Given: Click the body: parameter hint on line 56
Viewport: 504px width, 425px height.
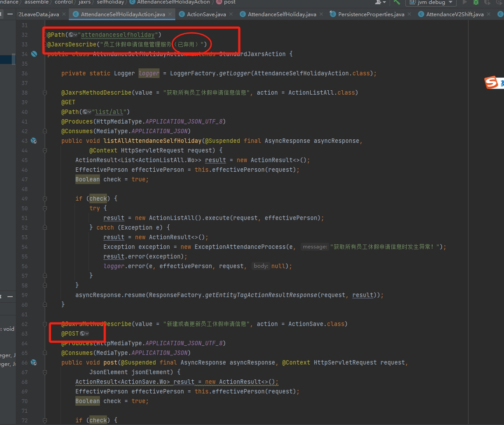Looking at the screenshot, I should point(261,266).
